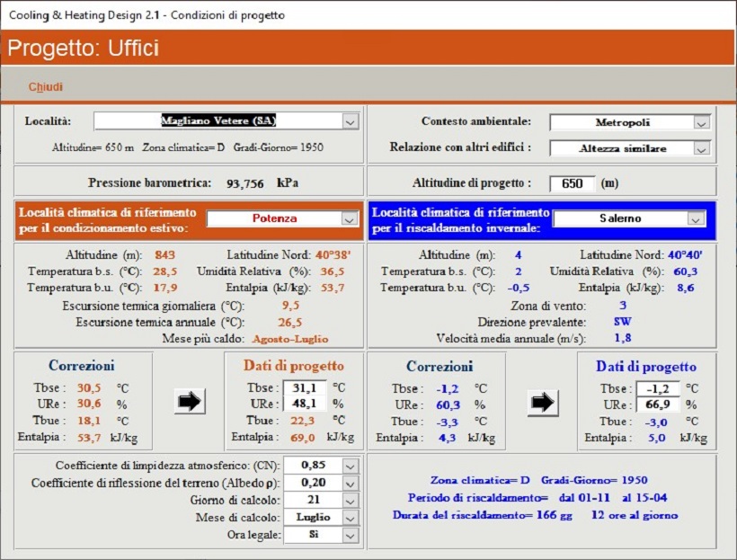The image size is (737, 560).
Task: Open the Giorno di calcolo dropdown
Action: (x=351, y=501)
